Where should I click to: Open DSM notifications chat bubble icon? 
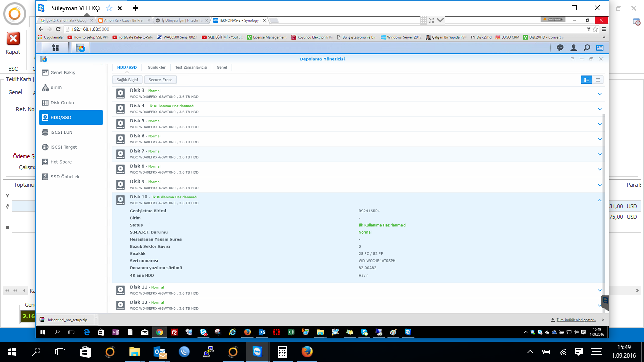pyautogui.click(x=560, y=48)
